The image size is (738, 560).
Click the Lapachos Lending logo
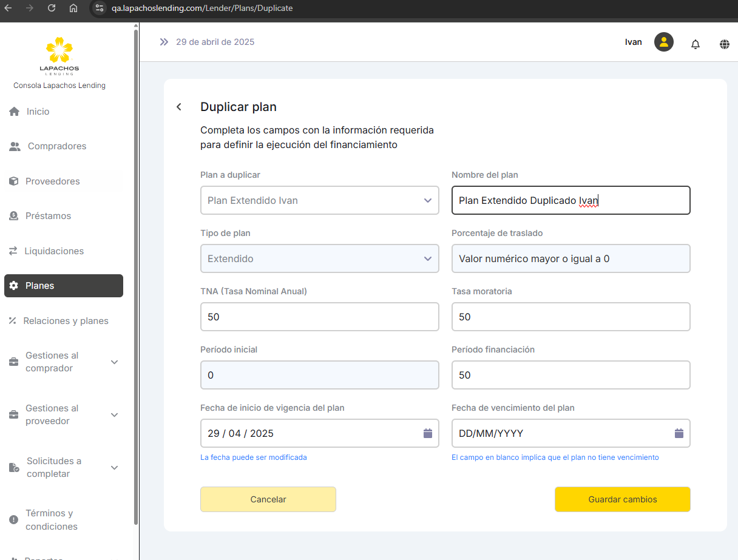(59, 56)
